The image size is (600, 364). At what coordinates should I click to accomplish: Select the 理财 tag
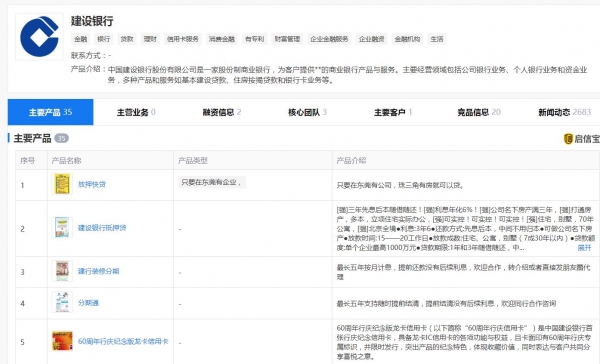150,39
